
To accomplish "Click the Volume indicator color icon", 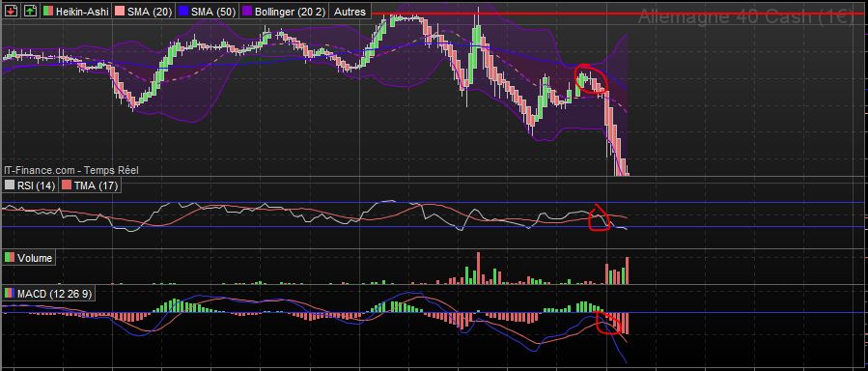I will click(x=11, y=258).
